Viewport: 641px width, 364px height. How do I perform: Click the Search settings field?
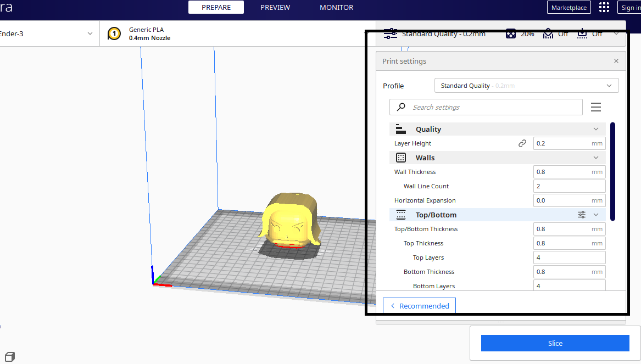pos(486,107)
